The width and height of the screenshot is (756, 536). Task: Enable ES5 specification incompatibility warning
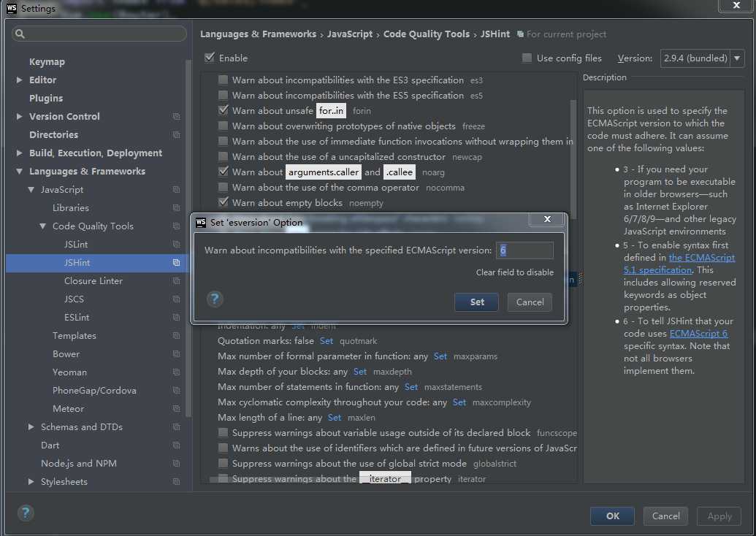pyautogui.click(x=223, y=96)
